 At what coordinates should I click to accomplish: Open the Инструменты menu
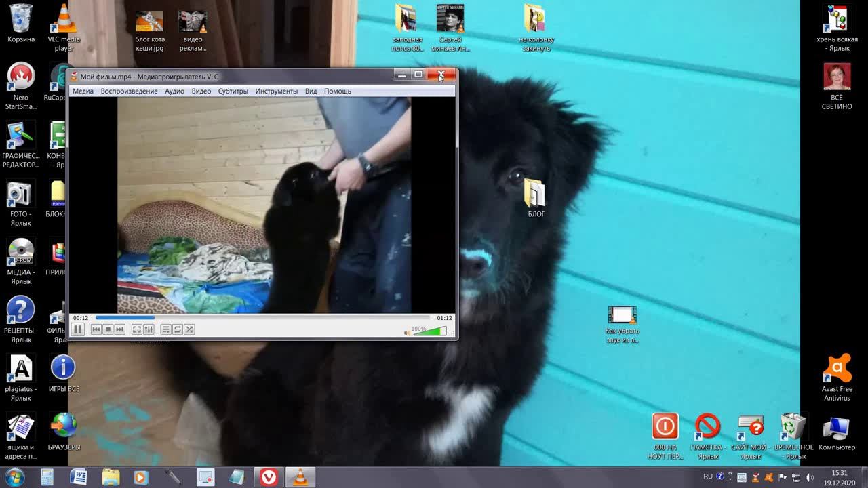pos(276,91)
